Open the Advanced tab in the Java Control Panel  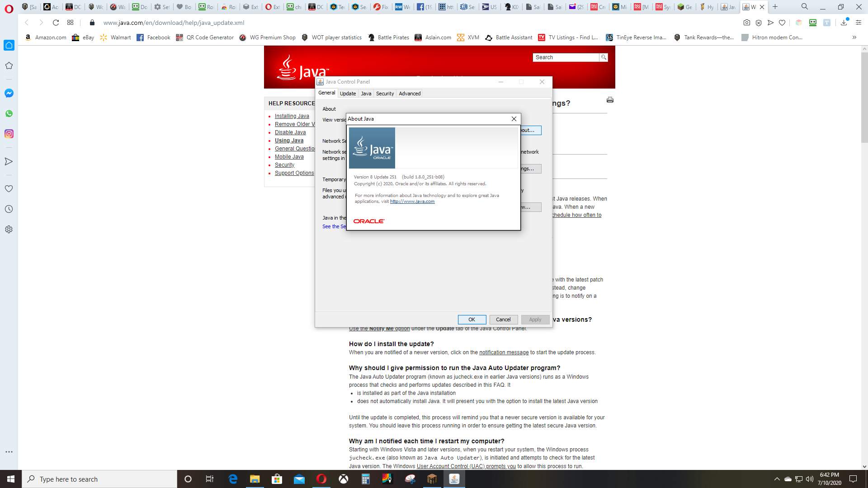(410, 94)
